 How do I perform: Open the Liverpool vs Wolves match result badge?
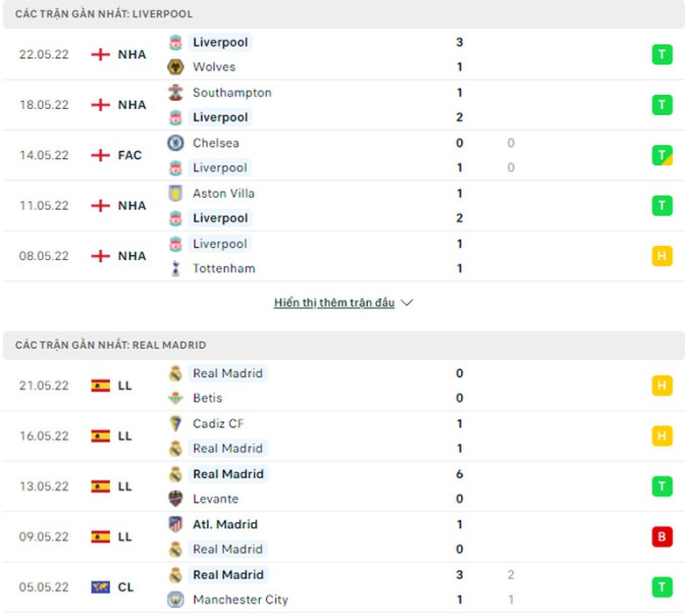(661, 54)
